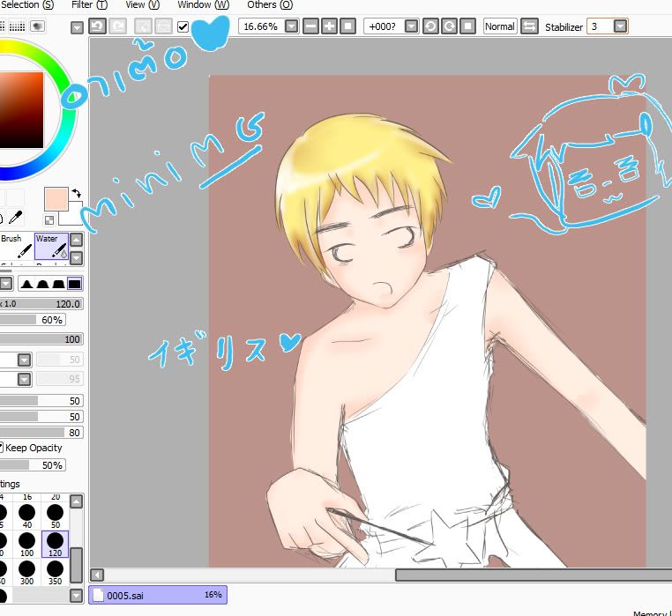Open the zoom percentage dropdown

[x=290, y=26]
